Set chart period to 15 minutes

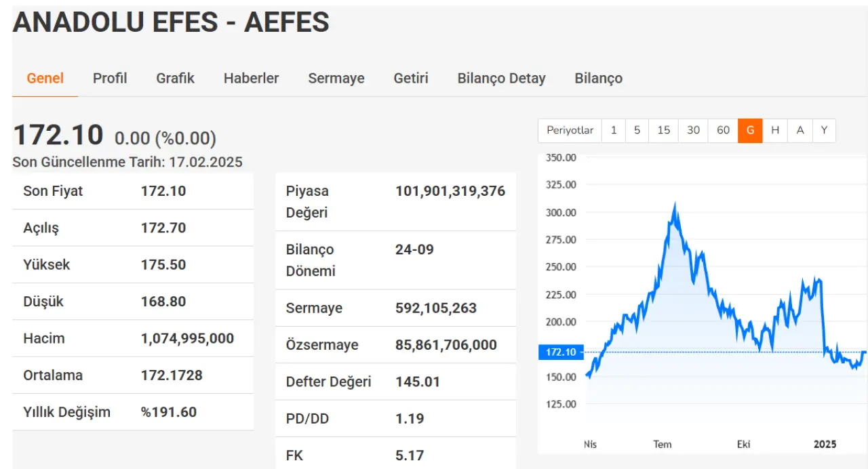(664, 130)
